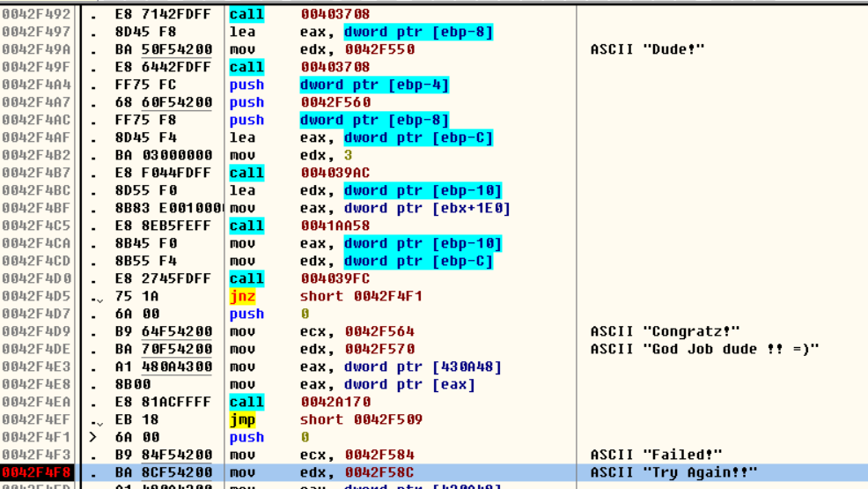Viewport: 868px width, 489px height.
Task: Click breakpoint address 0042F4F8
Action: click(37, 472)
